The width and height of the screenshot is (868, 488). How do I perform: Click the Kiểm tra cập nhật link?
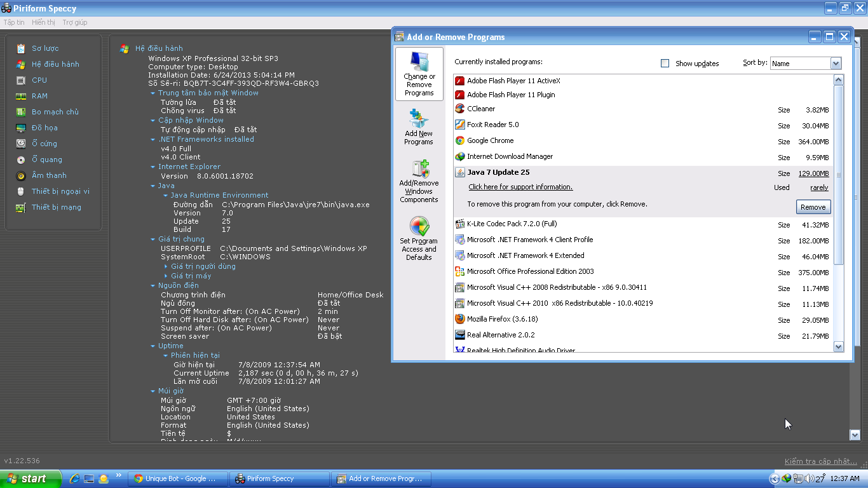click(x=821, y=461)
